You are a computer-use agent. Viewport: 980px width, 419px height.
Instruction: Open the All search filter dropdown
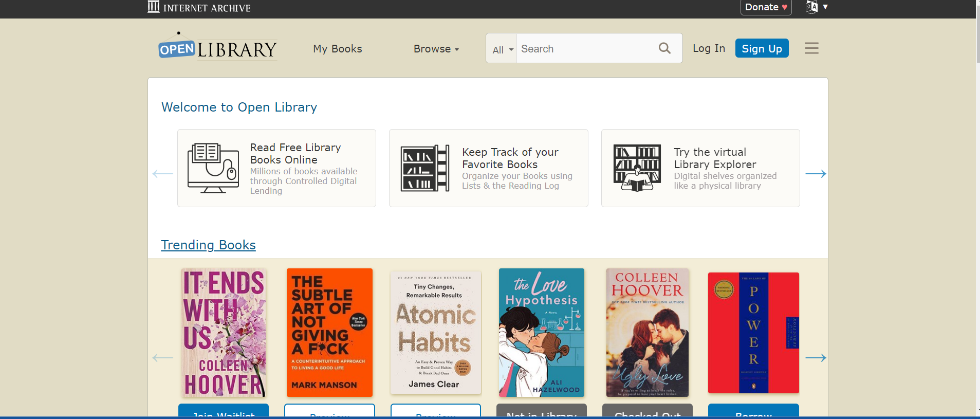(502, 49)
